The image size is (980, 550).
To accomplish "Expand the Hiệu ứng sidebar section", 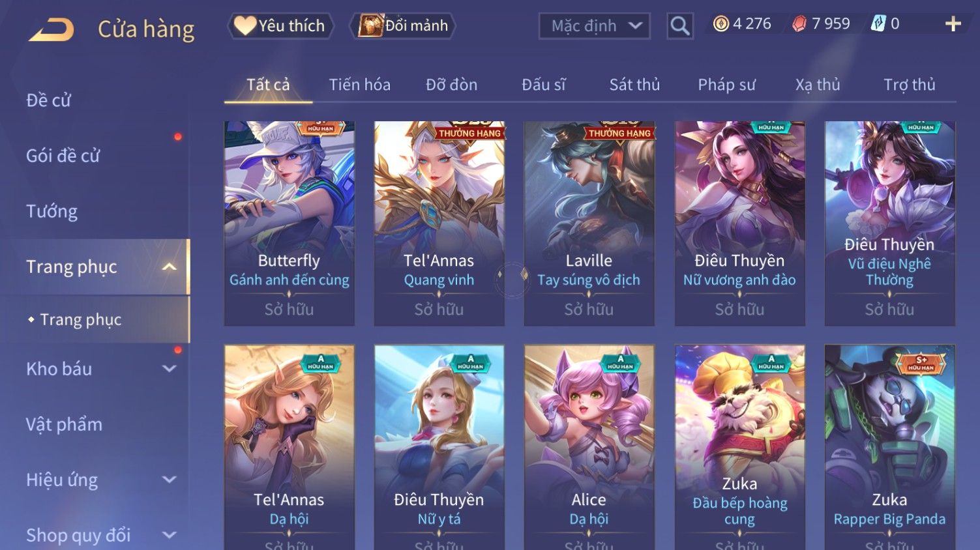I will (169, 480).
